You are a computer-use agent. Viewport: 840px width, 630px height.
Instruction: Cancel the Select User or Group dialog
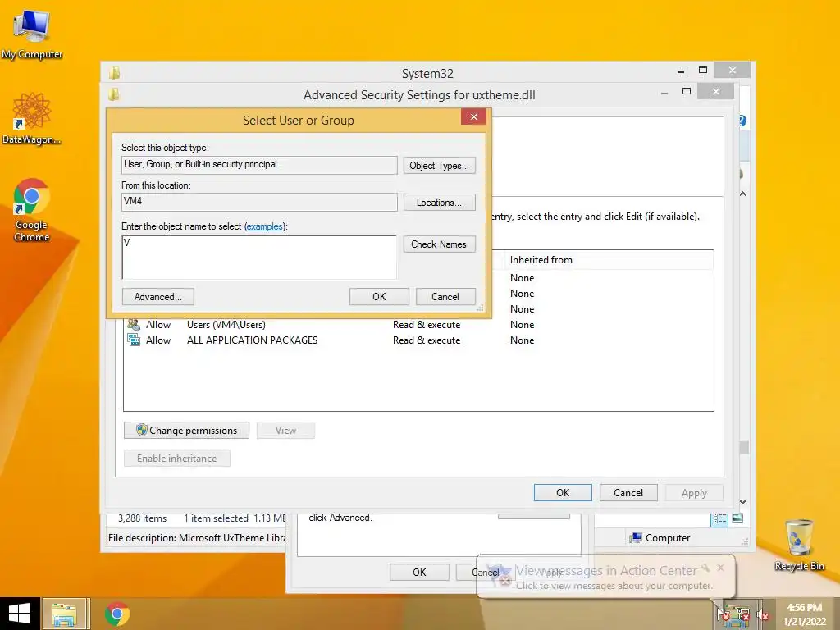coord(445,297)
